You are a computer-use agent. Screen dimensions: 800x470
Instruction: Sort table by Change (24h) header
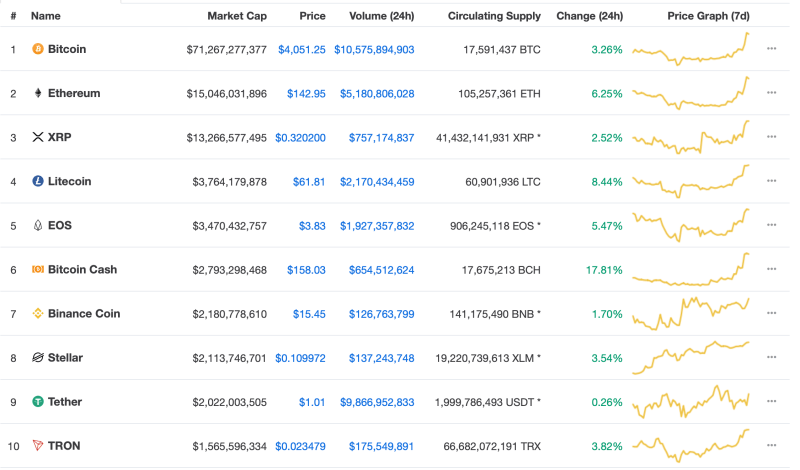(589, 16)
